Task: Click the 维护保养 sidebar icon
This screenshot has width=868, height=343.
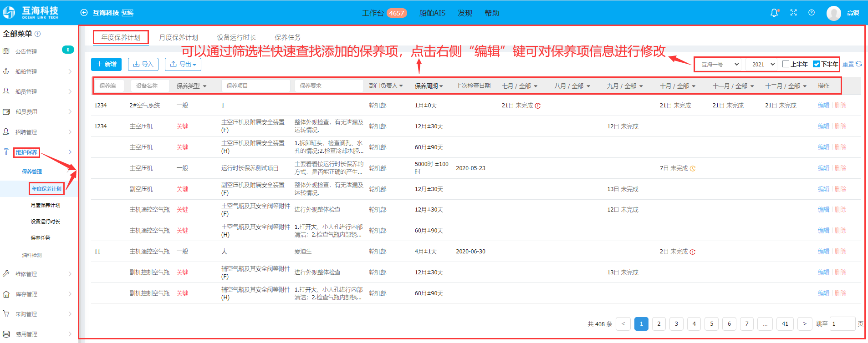Action: coord(6,152)
